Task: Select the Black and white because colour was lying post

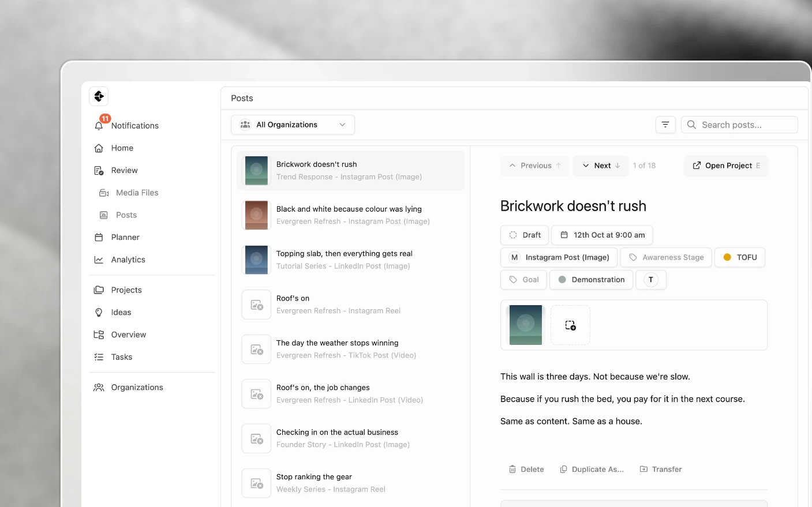Action: pos(351,215)
